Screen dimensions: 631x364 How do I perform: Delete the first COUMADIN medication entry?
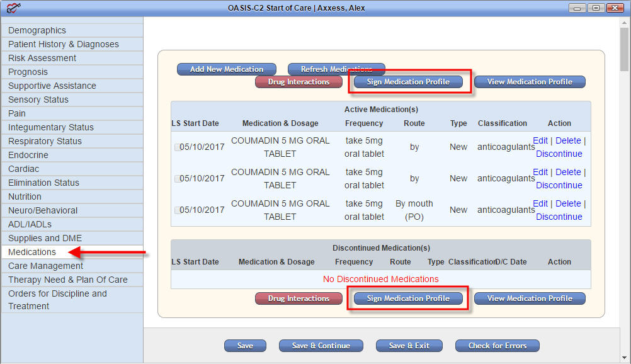coord(568,140)
